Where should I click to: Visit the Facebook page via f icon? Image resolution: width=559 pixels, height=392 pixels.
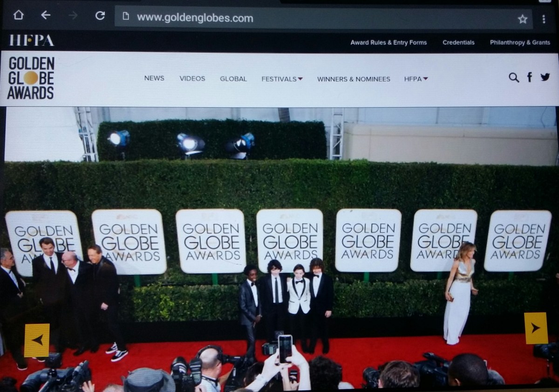click(530, 77)
